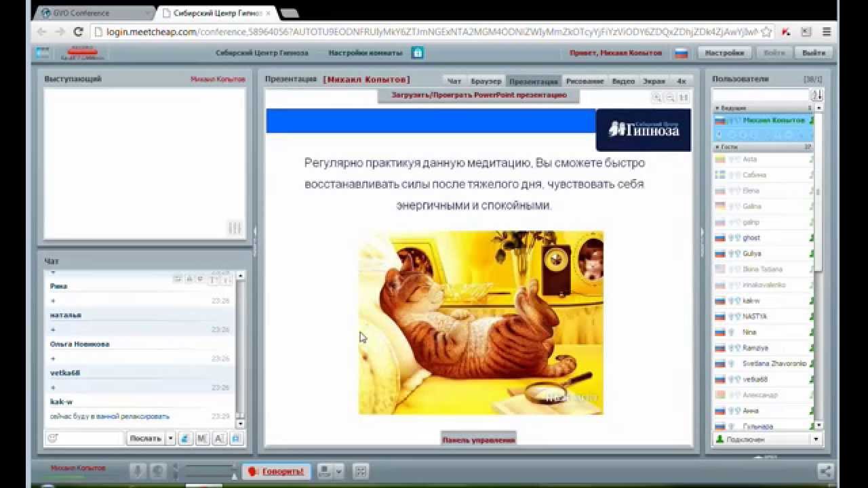This screenshot has width=868, height=488.
Task: Click cat picture on the slide
Action: [x=481, y=323]
